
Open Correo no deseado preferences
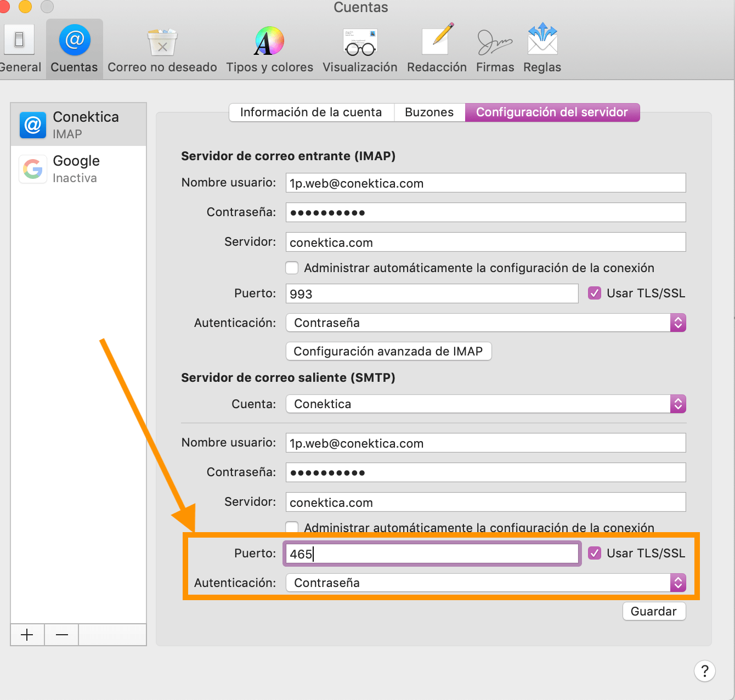[x=162, y=49]
